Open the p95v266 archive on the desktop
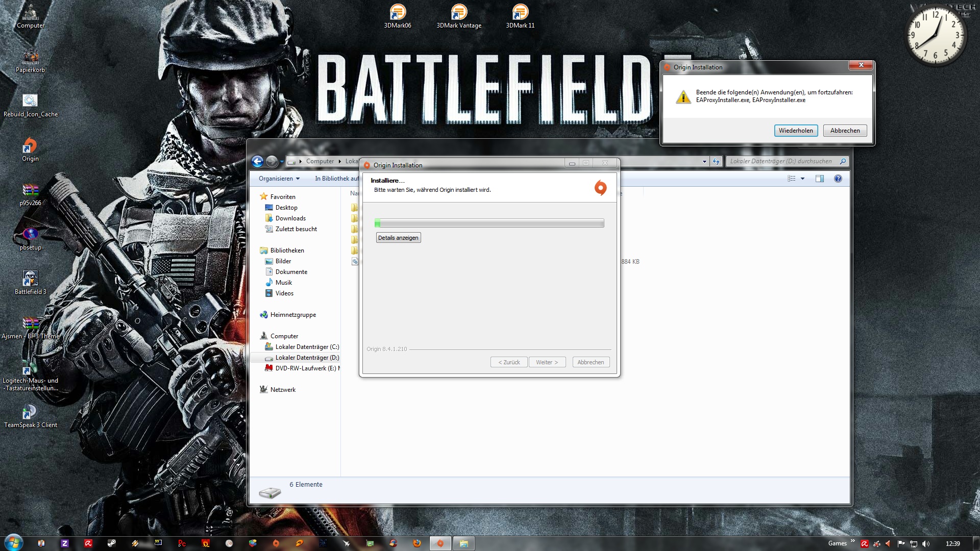The image size is (980, 551). (x=31, y=194)
